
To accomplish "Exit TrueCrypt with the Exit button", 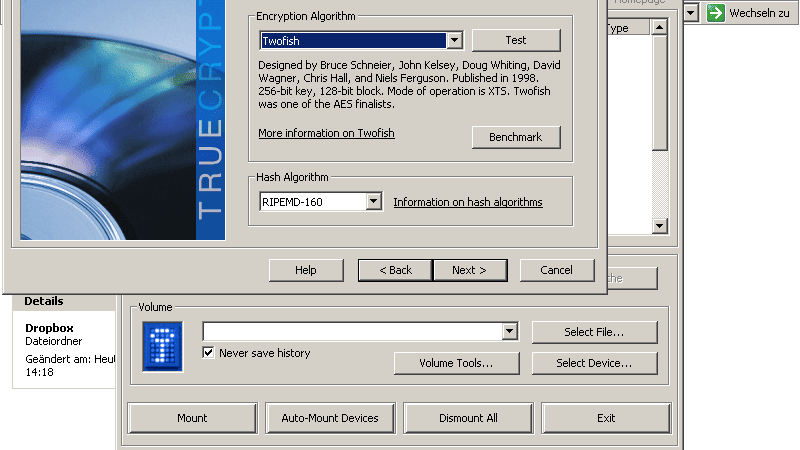I will 606,418.
